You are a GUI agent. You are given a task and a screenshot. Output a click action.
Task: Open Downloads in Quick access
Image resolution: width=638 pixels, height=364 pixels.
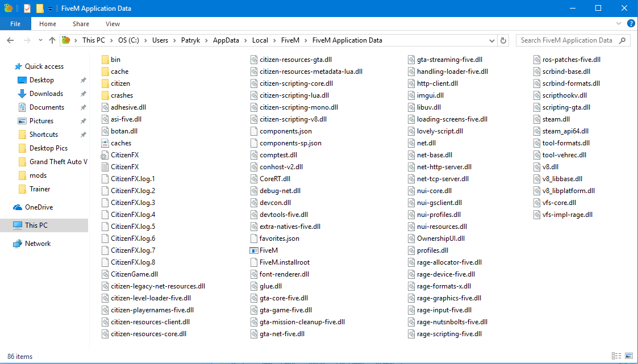pyautogui.click(x=46, y=94)
